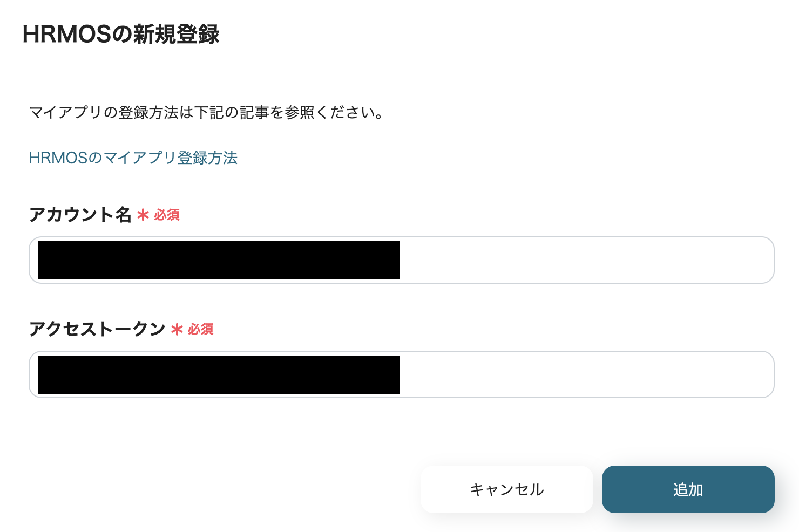The height and width of the screenshot is (532, 799).
Task: Click the red asterisk beside アカウント名
Action: click(x=143, y=215)
